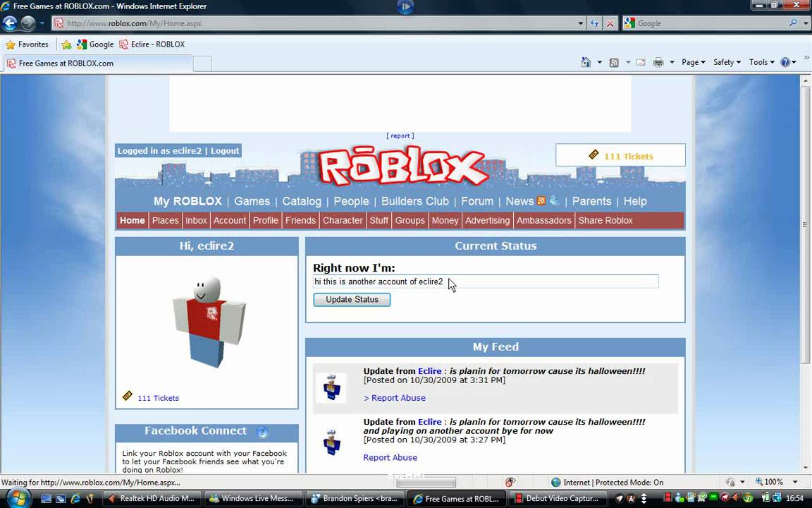Open the Safety menu dropdown

coord(727,62)
